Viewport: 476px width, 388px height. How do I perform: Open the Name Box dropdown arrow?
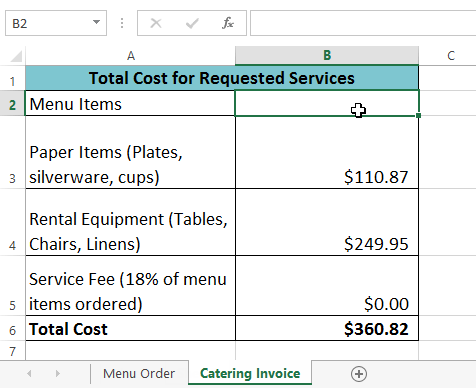tap(96, 23)
